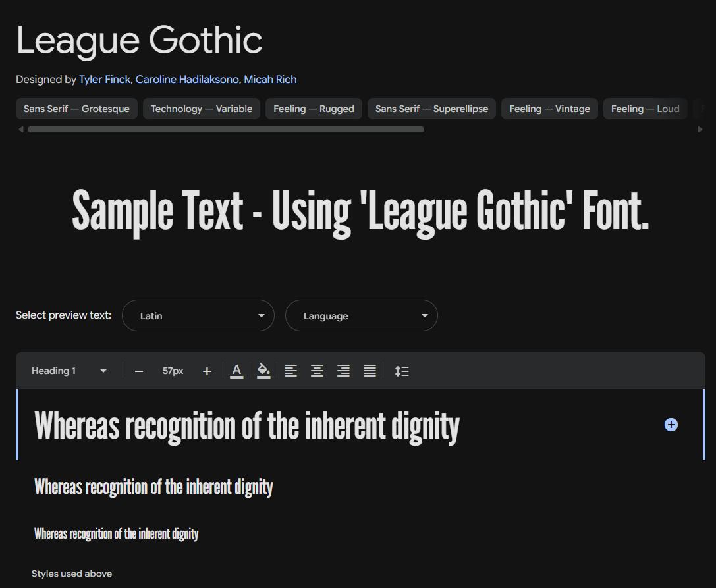The image size is (716, 588).
Task: Click the smallest 'Whereas recognition' preview line
Action: 117,534
